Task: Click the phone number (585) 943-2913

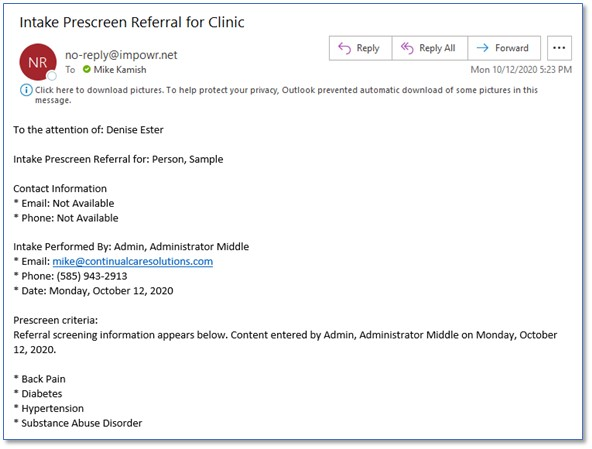Action: tap(92, 276)
